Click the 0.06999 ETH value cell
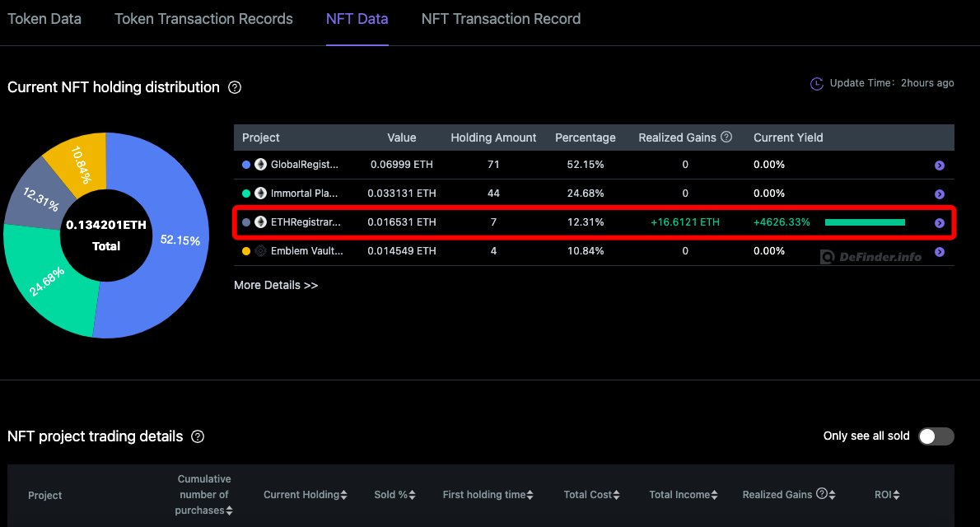The width and height of the screenshot is (980, 527). click(401, 165)
